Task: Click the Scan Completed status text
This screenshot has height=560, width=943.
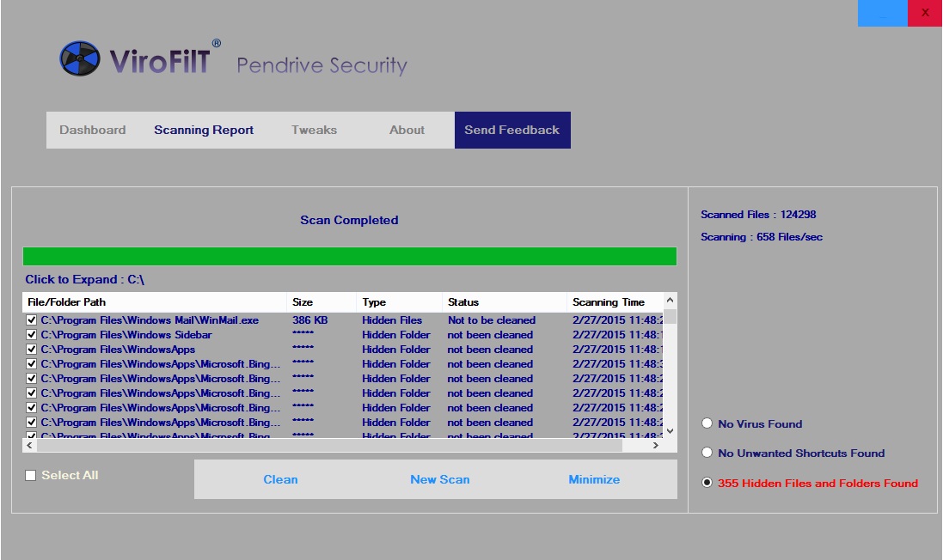Action: point(349,220)
